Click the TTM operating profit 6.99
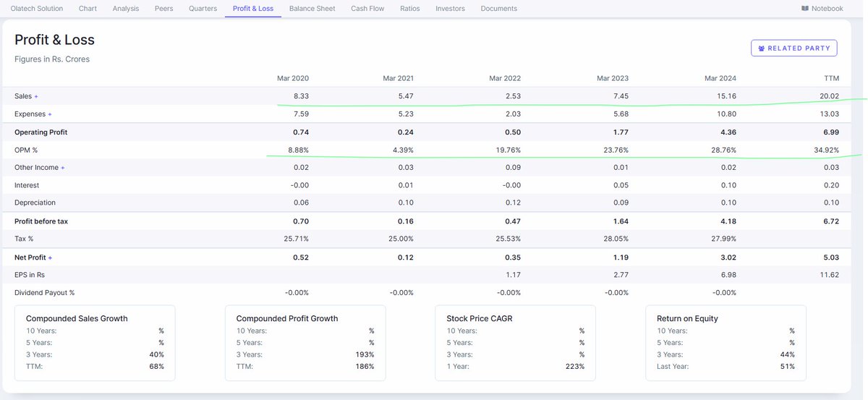Image resolution: width=868 pixels, height=400 pixels. [x=831, y=132]
